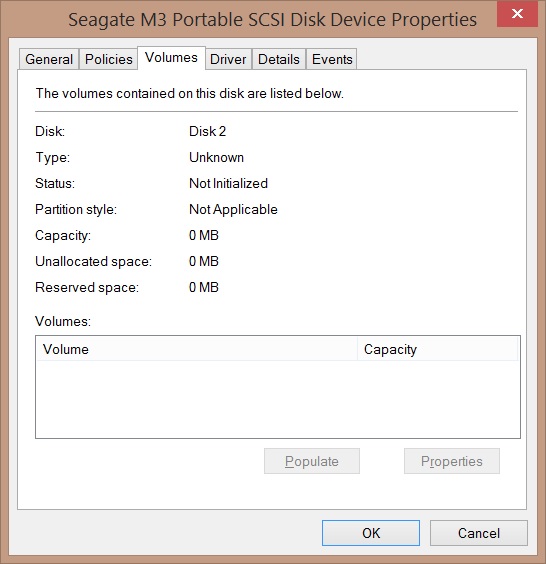Select the 'Disk 2' value text
This screenshot has width=546, height=564.
point(208,131)
